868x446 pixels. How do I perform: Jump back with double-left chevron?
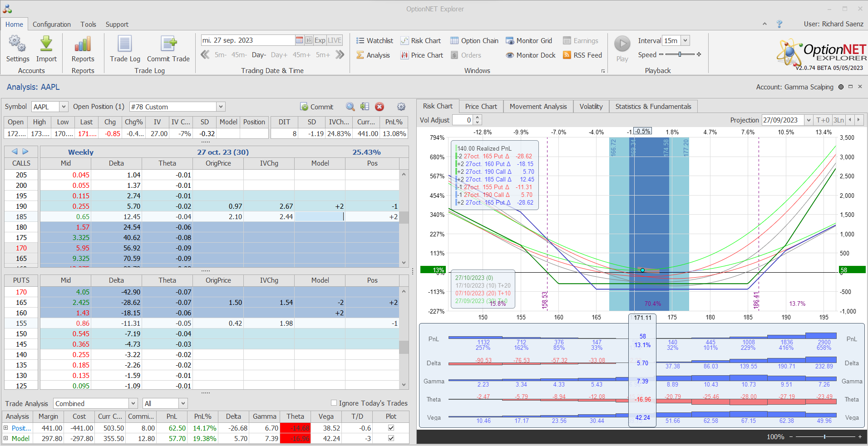[x=205, y=55]
